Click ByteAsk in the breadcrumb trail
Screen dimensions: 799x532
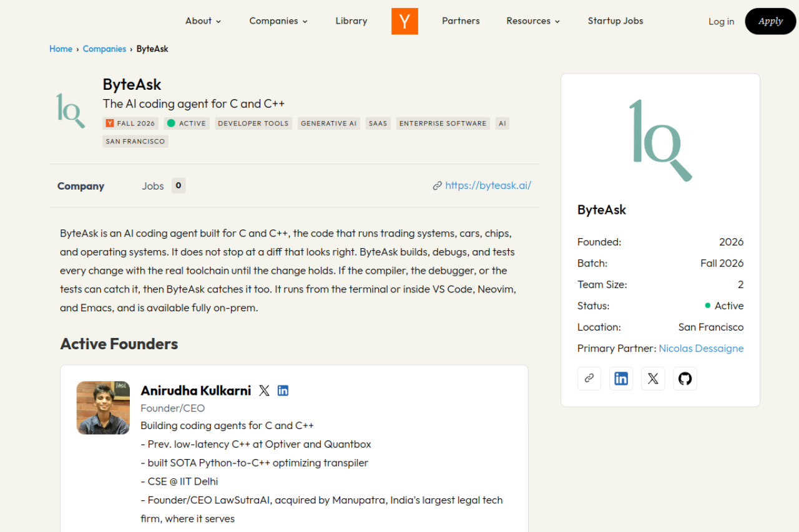(152, 49)
